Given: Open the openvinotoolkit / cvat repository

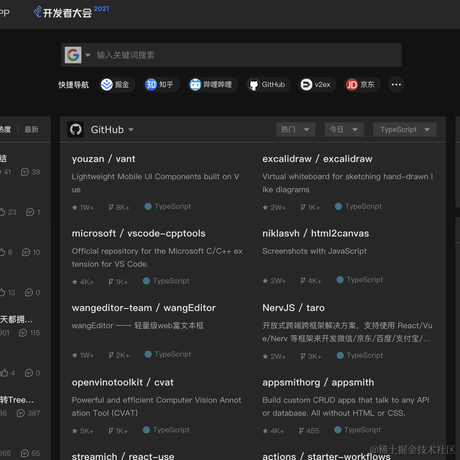Looking at the screenshot, I should (122, 382).
